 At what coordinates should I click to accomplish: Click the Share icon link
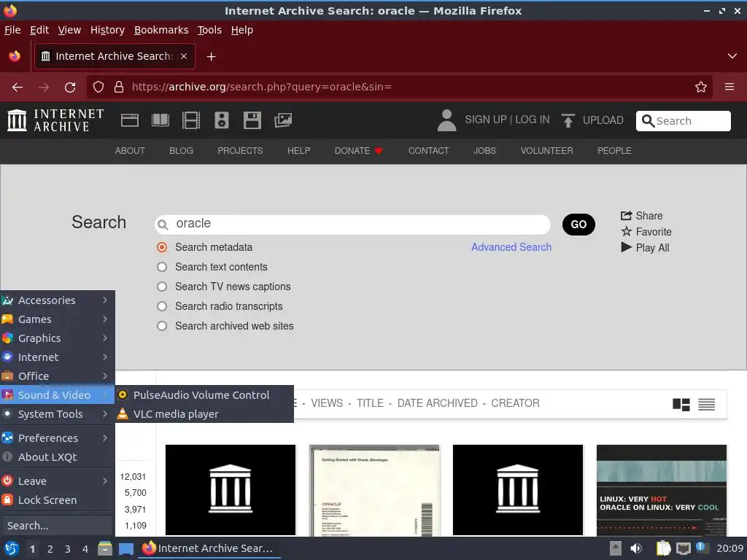[641, 216]
